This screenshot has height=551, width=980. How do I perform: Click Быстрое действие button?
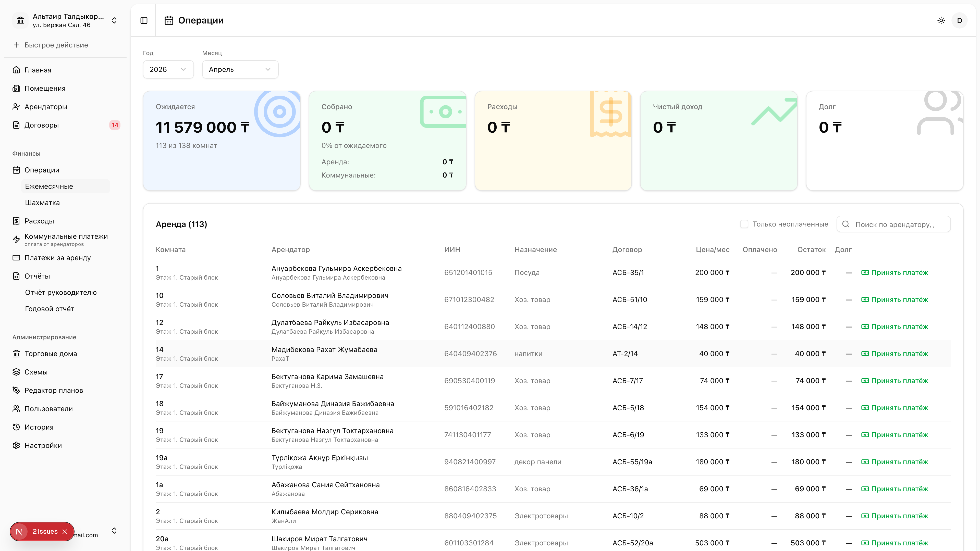pos(65,45)
